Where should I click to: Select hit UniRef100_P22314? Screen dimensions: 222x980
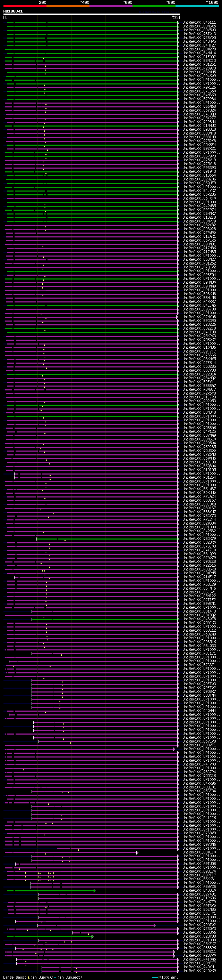click(199, 374)
